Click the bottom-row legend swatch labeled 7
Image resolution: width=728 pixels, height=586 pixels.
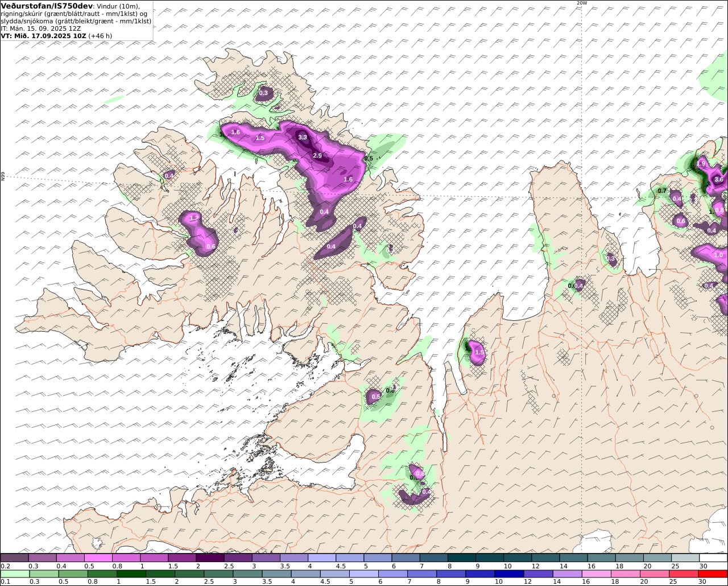tap(422, 573)
